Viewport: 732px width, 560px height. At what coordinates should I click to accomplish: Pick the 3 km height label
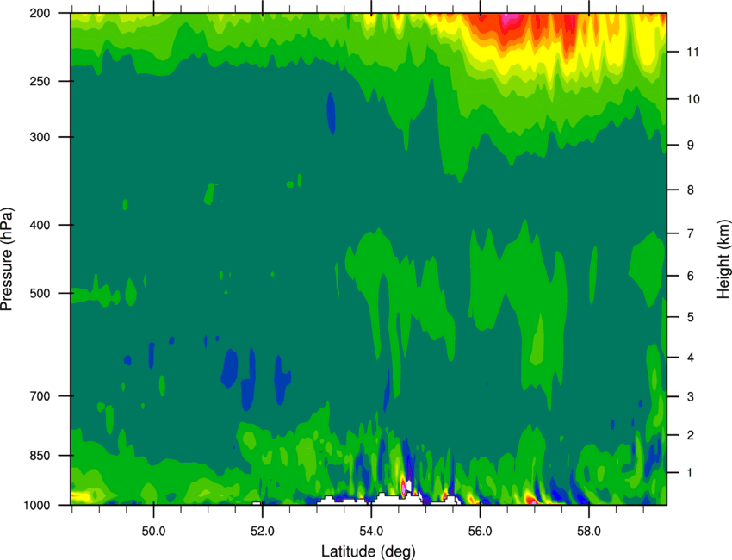point(690,397)
